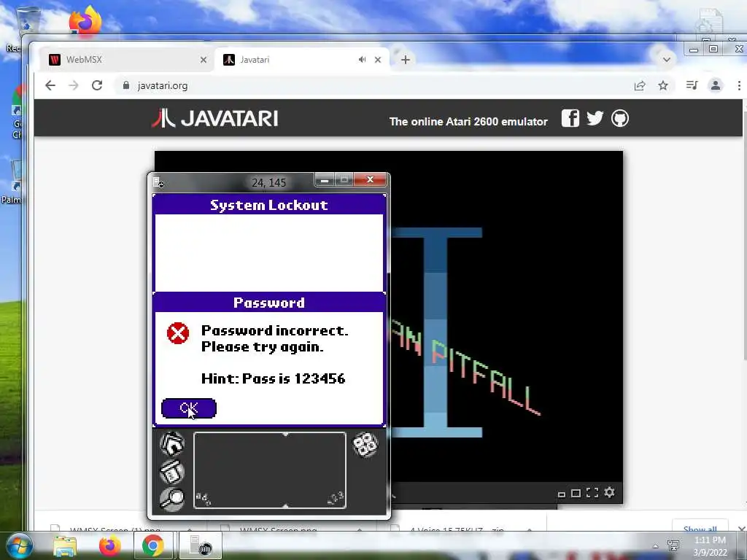Open the Windows Start menu
Viewport: 747px width, 560px height.
point(19,545)
